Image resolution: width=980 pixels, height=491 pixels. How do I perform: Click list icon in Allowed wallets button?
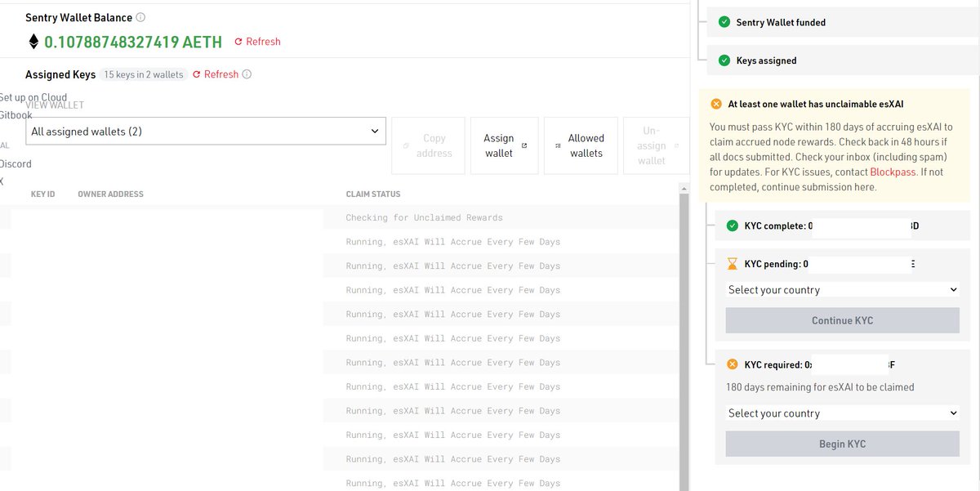tap(559, 145)
